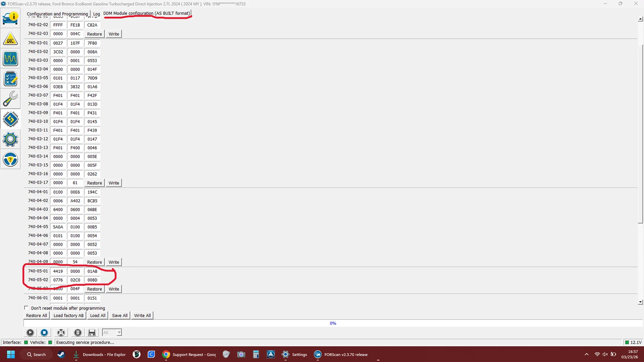Toggle Don't reset module after programming
Viewport: 644px width, 362px height.
(x=26, y=308)
